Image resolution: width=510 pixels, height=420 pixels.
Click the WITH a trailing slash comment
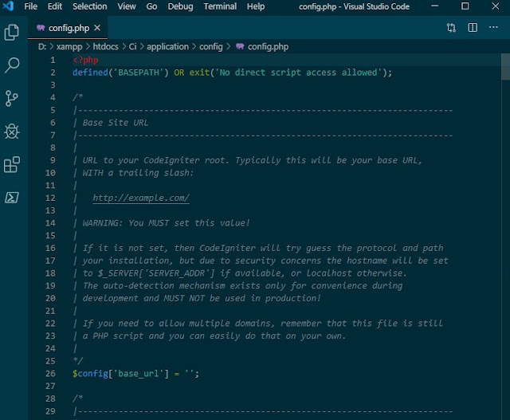coord(138,173)
